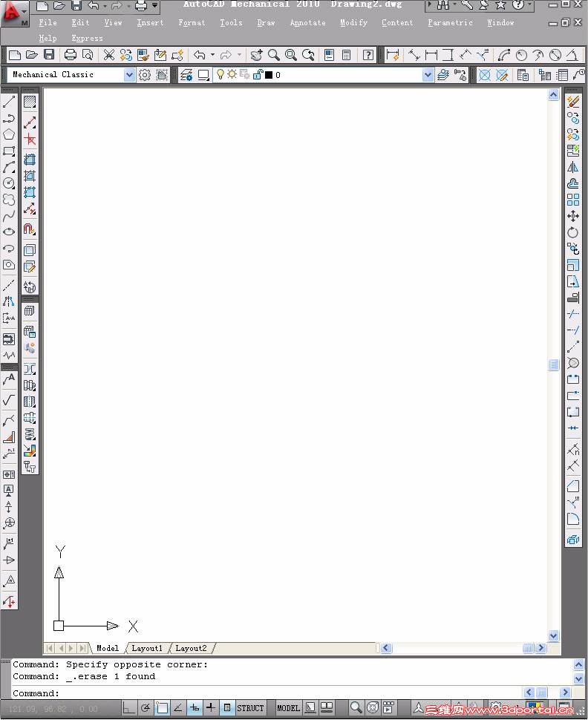Screen dimensions: 588x720
Task: Select the Line tool in Draw toolbar
Action: point(9,102)
